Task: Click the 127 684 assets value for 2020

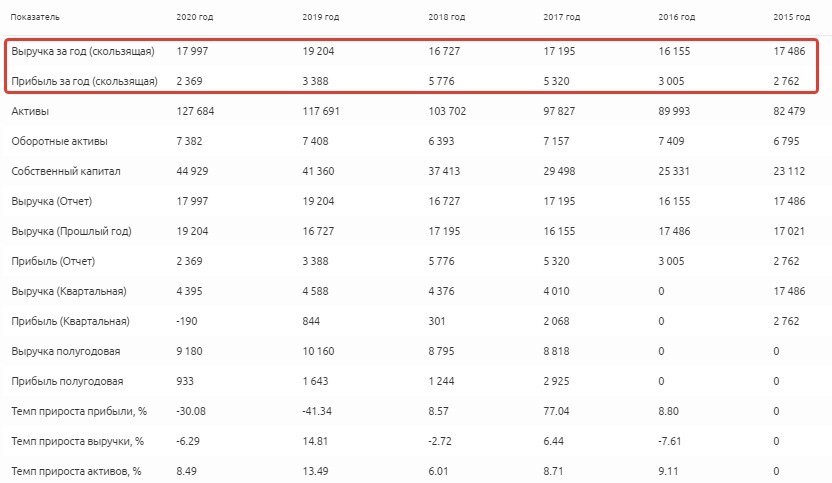Action: coord(197,111)
